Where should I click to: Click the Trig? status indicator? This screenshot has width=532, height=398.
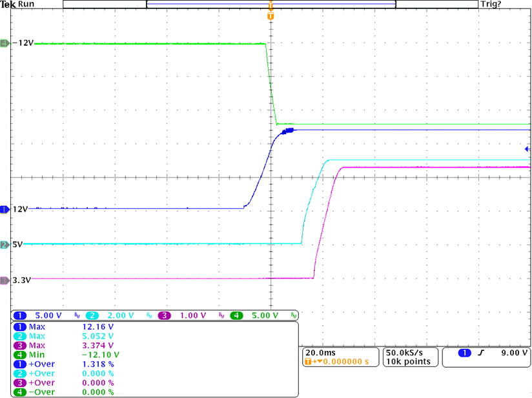pos(491,5)
